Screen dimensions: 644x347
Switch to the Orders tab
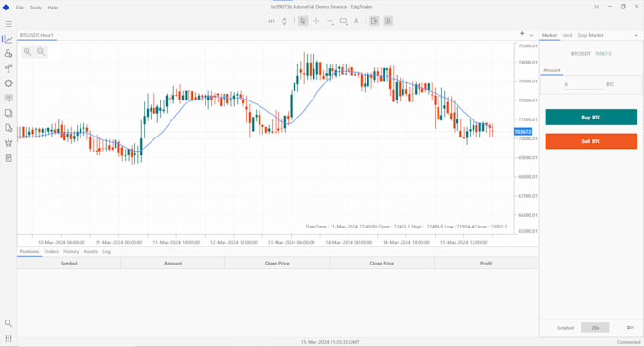point(51,252)
